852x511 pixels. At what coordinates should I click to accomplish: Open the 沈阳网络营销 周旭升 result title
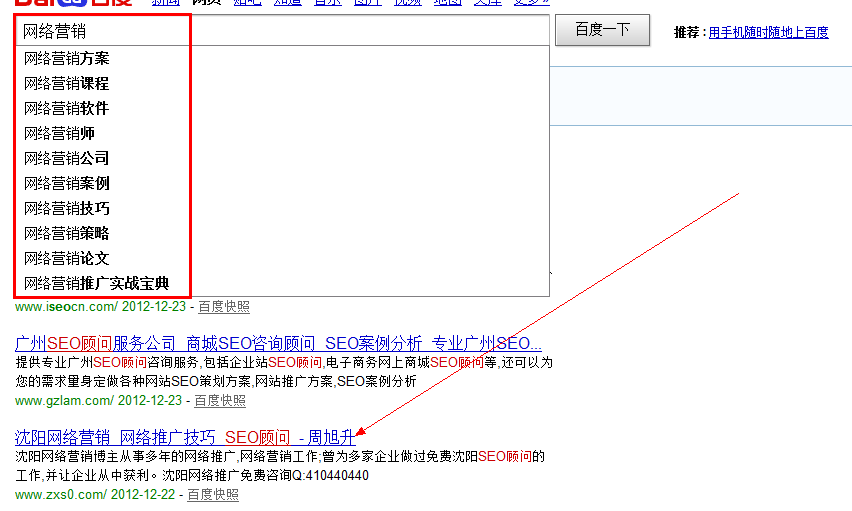click(185, 437)
